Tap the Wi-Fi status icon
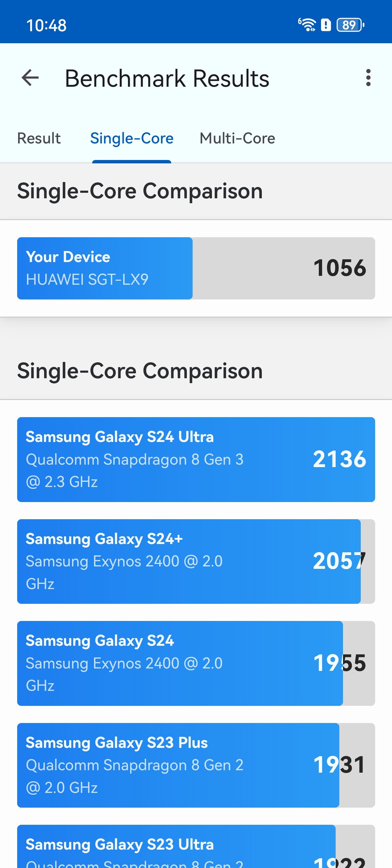Viewport: 392px width, 868px height. tap(307, 25)
